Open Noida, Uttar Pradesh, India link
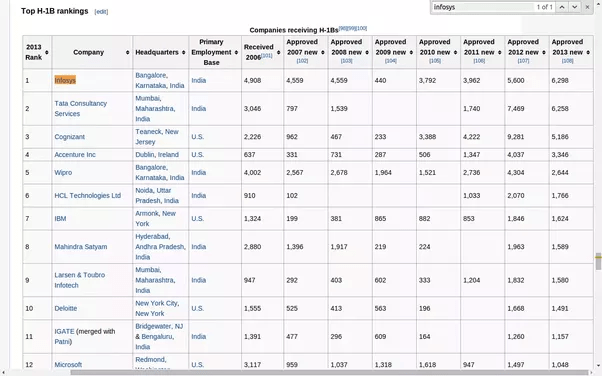This screenshot has width=602, height=376. pyautogui.click(x=157, y=195)
